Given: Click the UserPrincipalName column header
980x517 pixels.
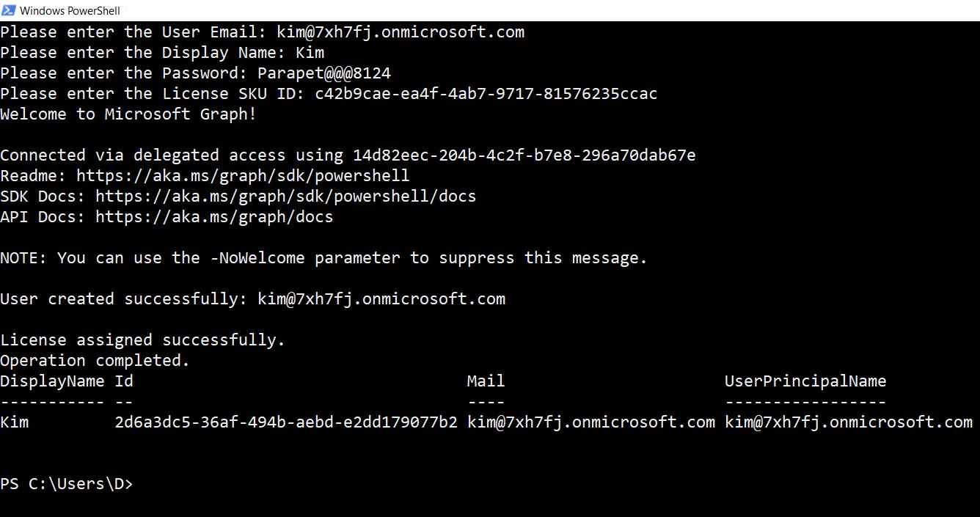Looking at the screenshot, I should point(805,381).
